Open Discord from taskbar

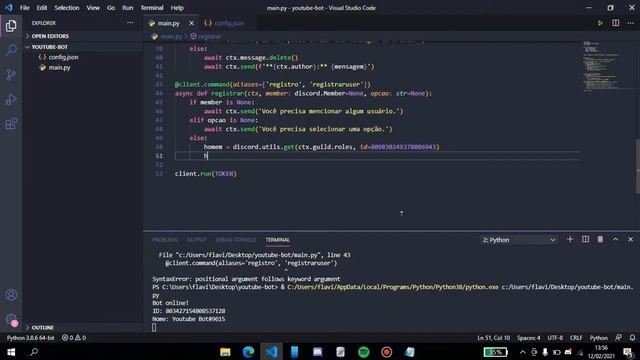coord(318,352)
